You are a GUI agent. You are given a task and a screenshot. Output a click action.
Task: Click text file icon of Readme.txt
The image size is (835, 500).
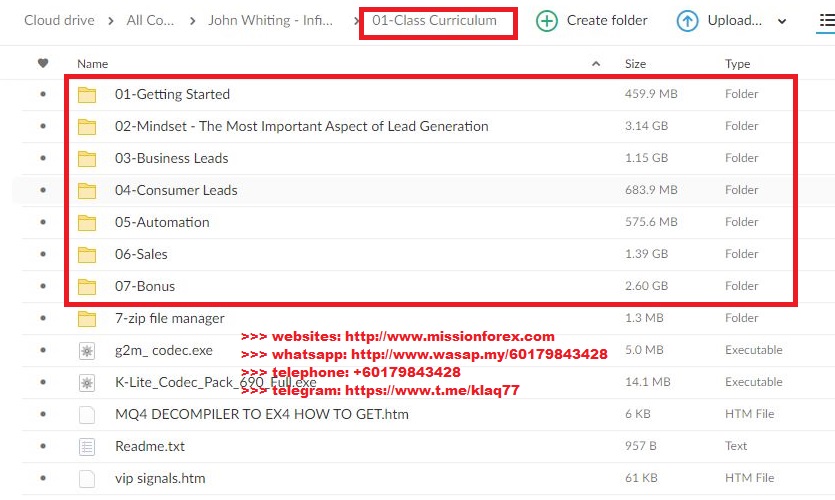click(x=87, y=447)
